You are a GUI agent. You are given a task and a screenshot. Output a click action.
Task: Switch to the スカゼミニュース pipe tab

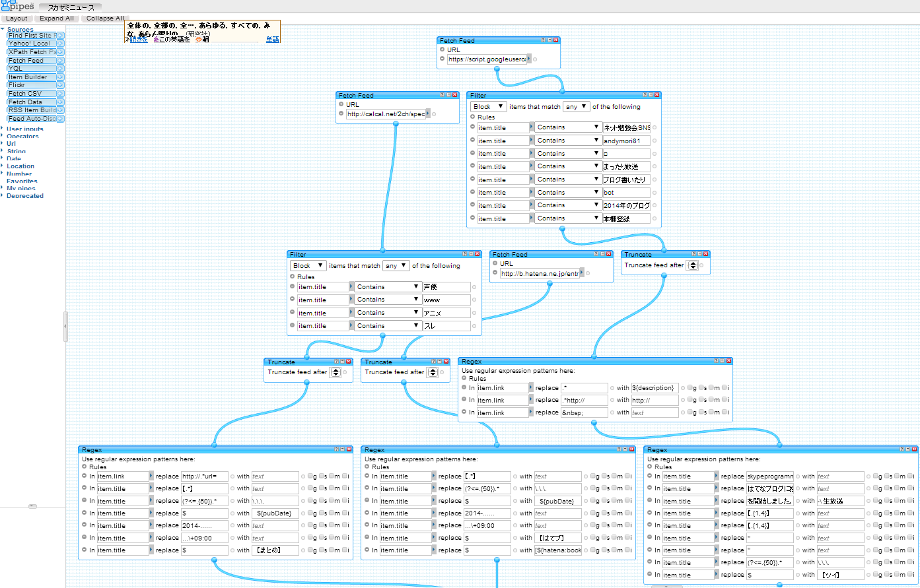(71, 7)
